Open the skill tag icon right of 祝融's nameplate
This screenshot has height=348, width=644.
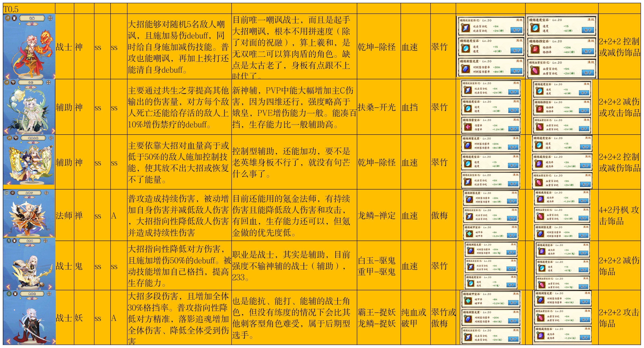(x=50, y=18)
